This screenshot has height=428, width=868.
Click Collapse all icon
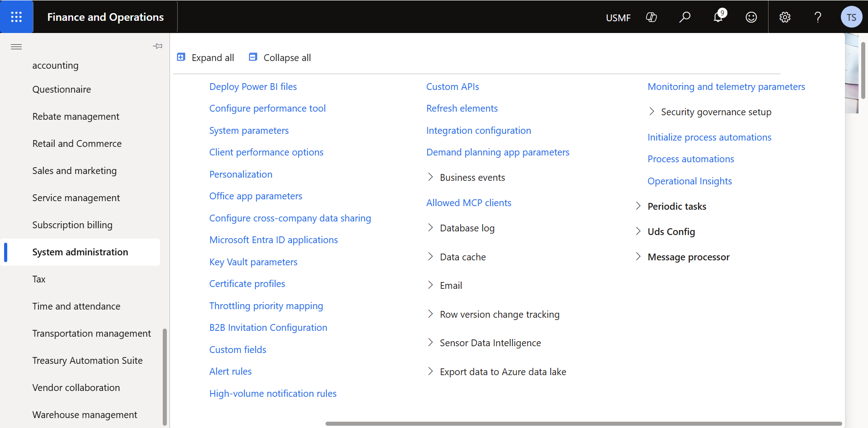click(x=253, y=57)
